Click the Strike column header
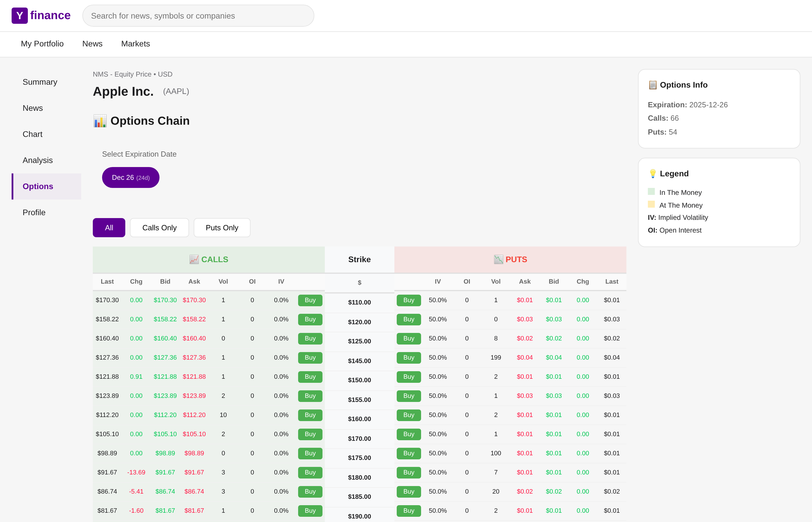The height and width of the screenshot is (522, 812). tap(359, 259)
